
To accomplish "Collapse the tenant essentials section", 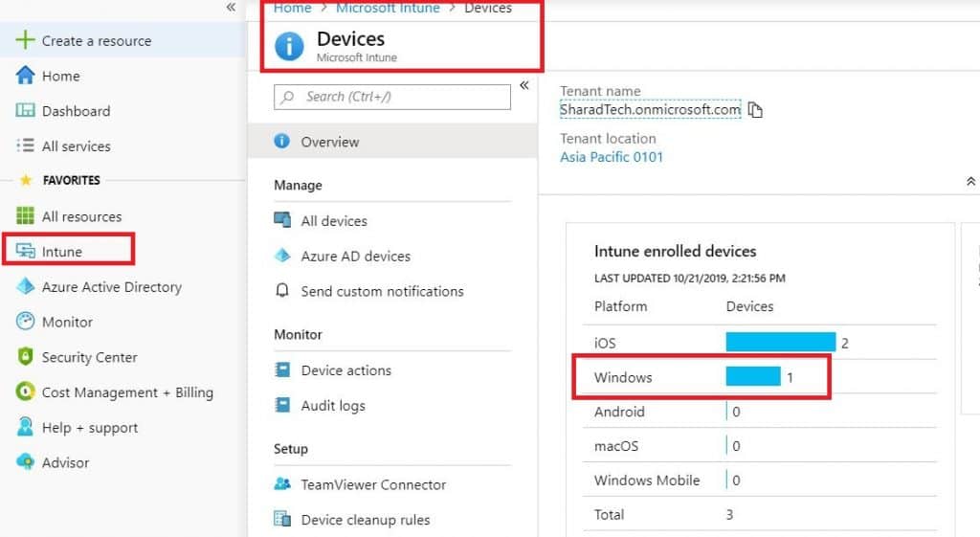I will (970, 181).
